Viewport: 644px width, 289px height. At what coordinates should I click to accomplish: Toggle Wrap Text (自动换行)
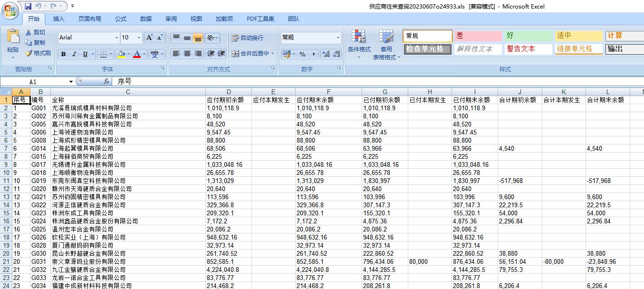pyautogui.click(x=247, y=38)
